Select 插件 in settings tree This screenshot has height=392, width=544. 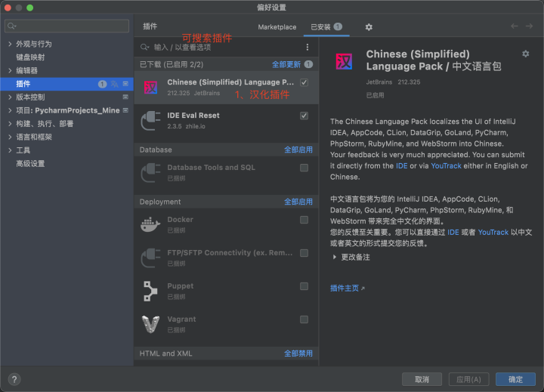pos(23,84)
